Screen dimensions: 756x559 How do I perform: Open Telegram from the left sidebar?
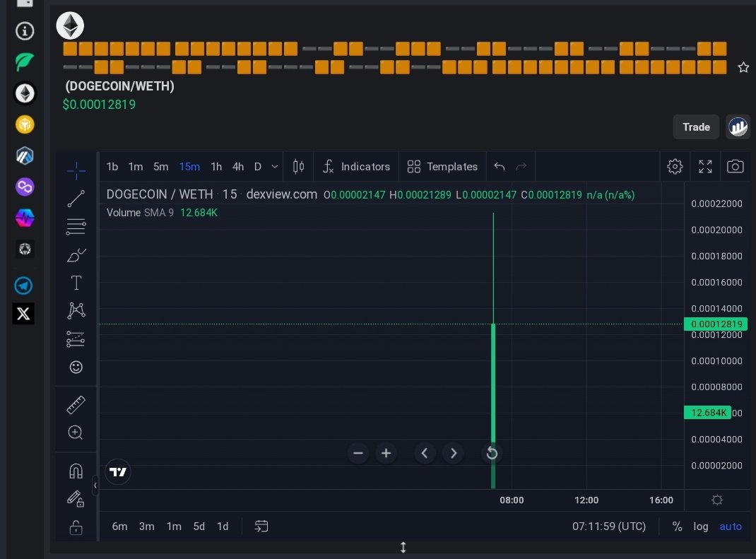click(x=25, y=286)
